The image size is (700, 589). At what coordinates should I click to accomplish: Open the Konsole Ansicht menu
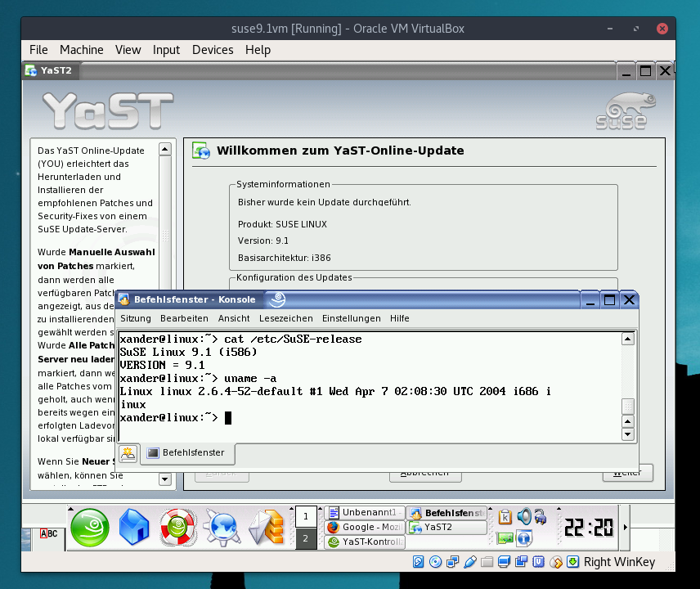(234, 318)
